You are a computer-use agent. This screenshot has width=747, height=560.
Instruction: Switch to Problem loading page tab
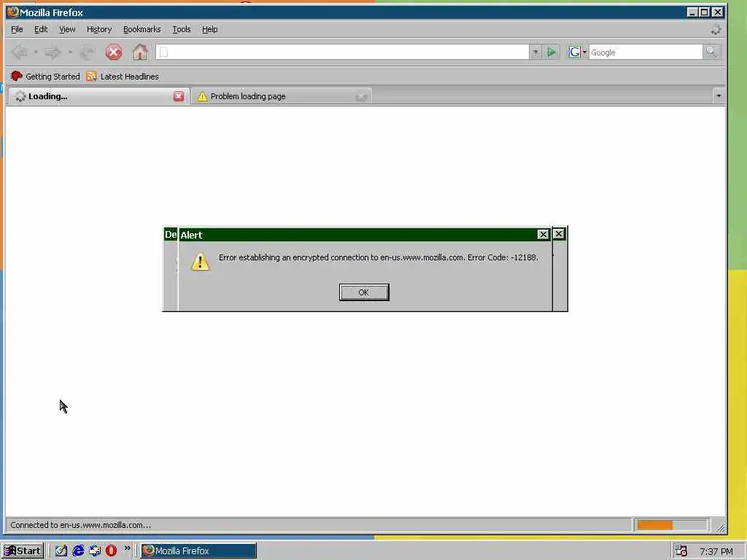tap(282, 96)
